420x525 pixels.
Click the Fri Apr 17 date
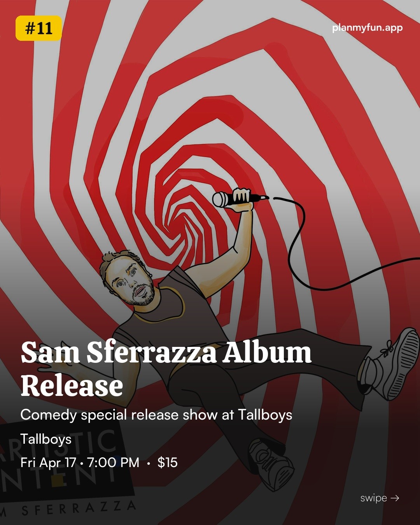pos(48,463)
